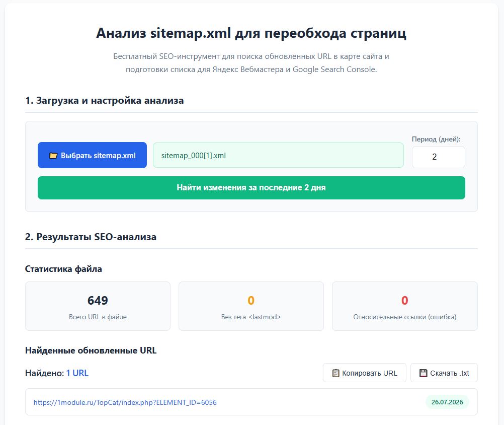504x425 pixels.
Task: Click the Анализ sitemap.xml для переобхода страниц title
Action: pyautogui.click(x=251, y=33)
